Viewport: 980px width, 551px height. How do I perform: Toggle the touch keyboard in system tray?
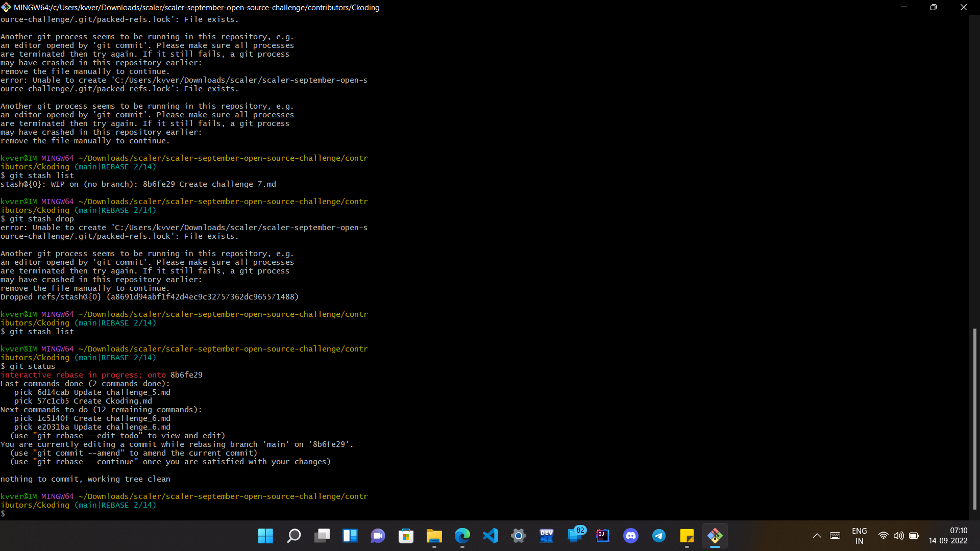tap(835, 536)
